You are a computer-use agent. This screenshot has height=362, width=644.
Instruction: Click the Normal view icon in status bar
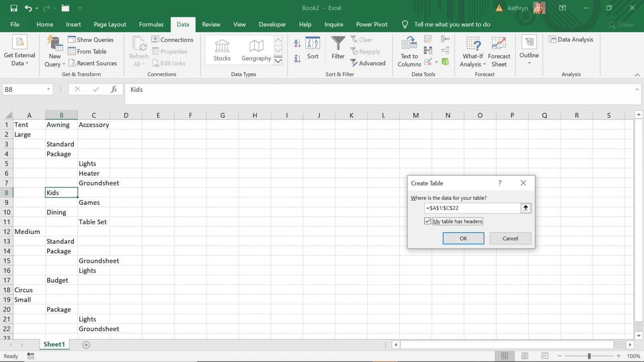504,356
